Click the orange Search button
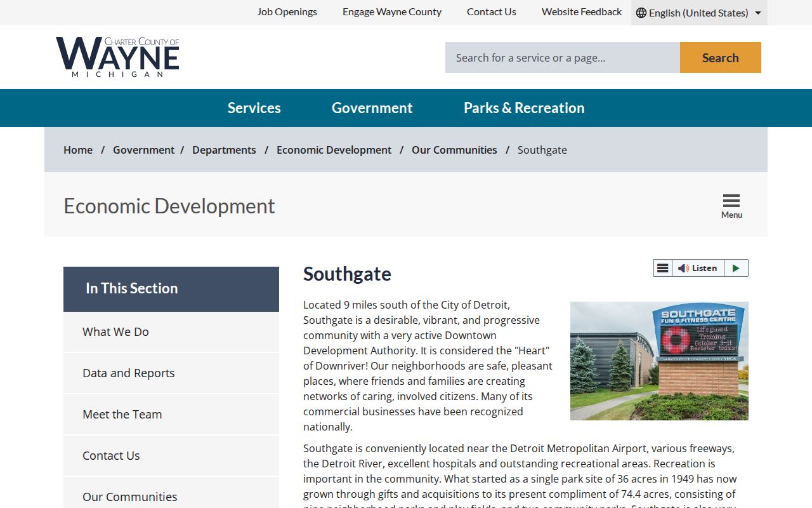The width and height of the screenshot is (812, 508). [721, 58]
